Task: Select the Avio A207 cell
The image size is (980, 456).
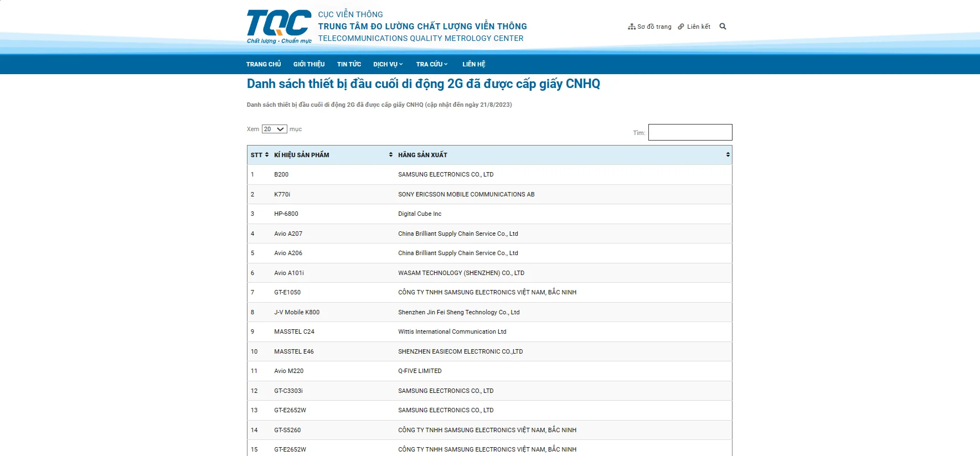Action: (288, 234)
